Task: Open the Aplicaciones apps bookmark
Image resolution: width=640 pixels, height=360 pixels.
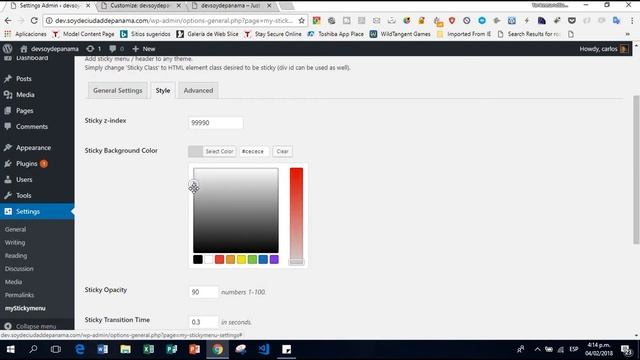Action: coord(25,34)
